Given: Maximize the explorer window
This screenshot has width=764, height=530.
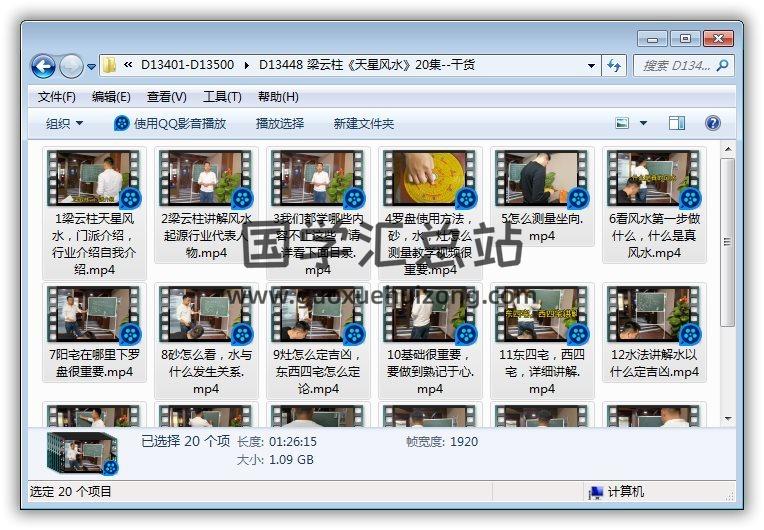Looking at the screenshot, I should (685, 38).
